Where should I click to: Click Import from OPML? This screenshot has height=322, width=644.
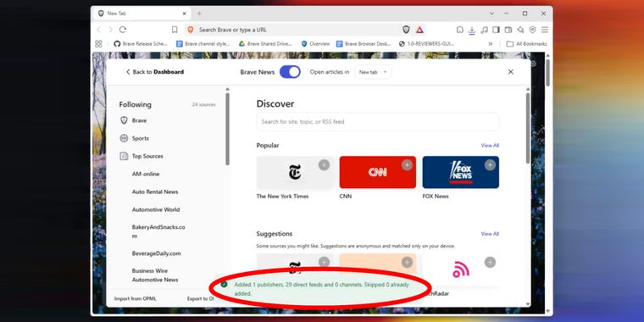pyautogui.click(x=135, y=298)
